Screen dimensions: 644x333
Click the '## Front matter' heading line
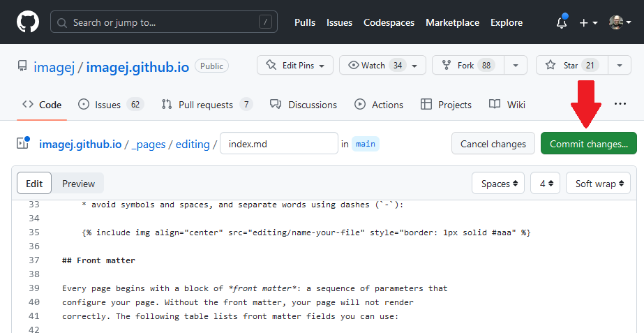point(98,260)
